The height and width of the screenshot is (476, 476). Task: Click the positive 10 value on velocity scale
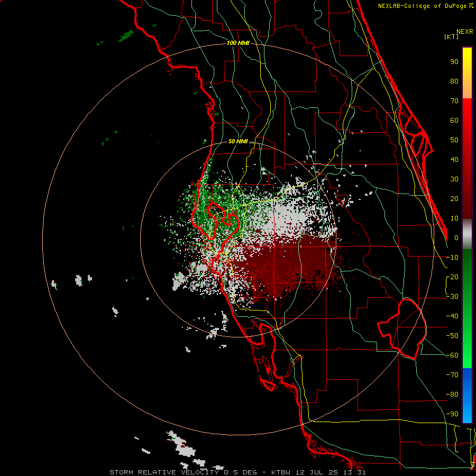pyautogui.click(x=454, y=218)
